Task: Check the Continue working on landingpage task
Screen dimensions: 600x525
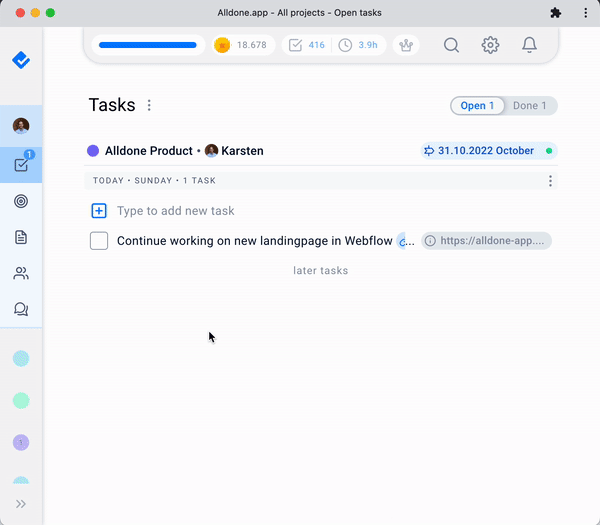Action: click(x=99, y=241)
